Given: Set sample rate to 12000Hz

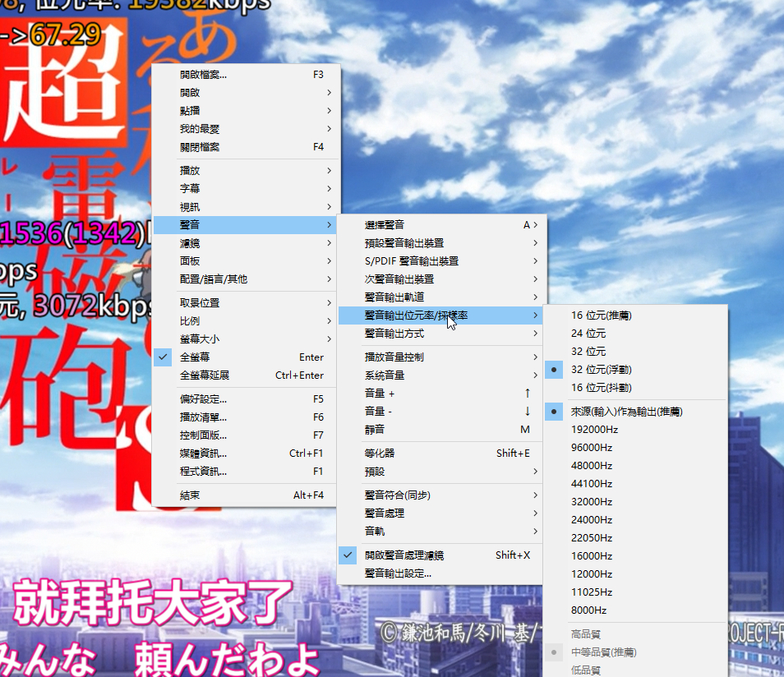Looking at the screenshot, I should click(635, 574).
